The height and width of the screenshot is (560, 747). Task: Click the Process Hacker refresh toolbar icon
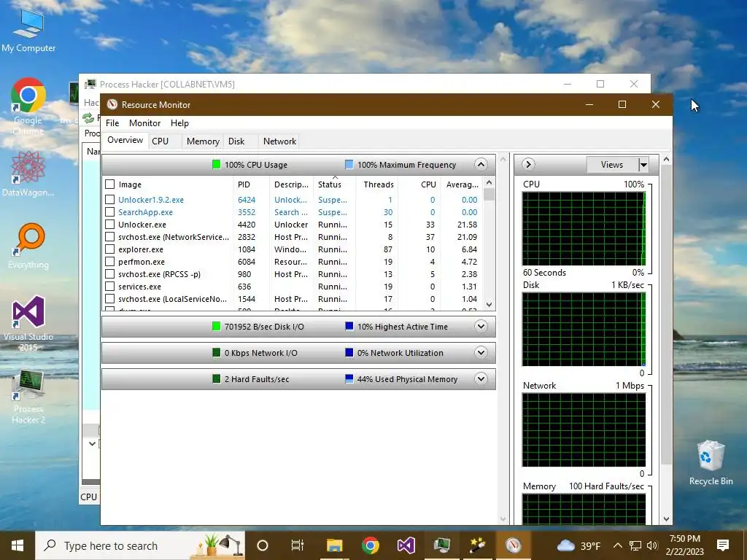(88, 117)
